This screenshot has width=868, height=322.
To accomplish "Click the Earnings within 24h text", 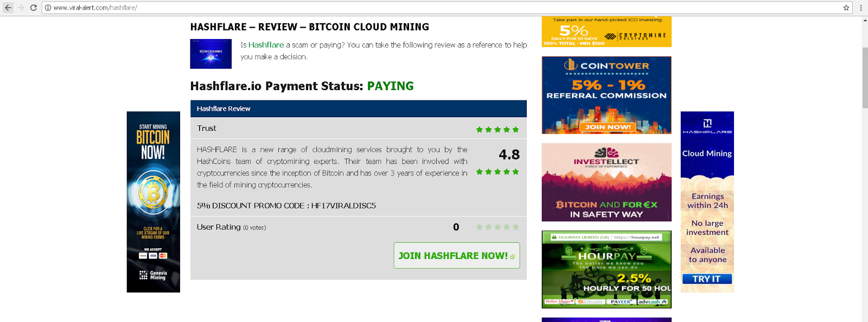I will [707, 201].
